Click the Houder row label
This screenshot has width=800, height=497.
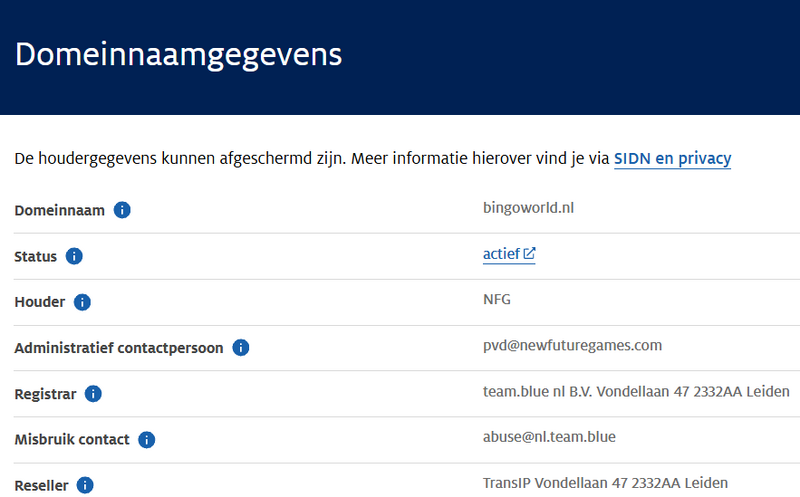click(40, 302)
